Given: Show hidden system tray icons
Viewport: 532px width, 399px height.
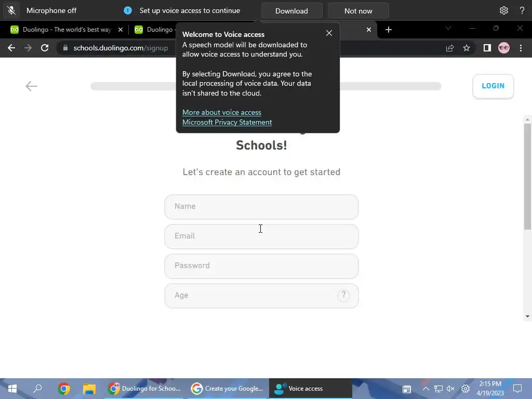Looking at the screenshot, I should [x=426, y=389].
